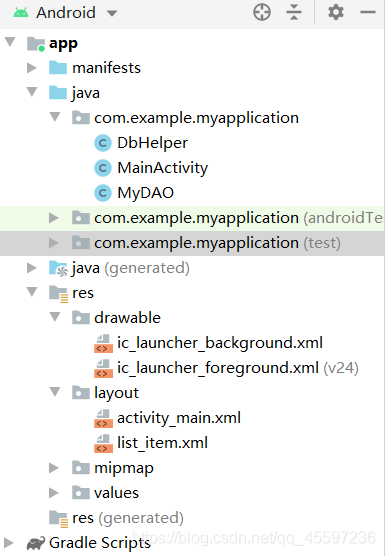
Task: Select res (generated) label
Action: pos(128,518)
